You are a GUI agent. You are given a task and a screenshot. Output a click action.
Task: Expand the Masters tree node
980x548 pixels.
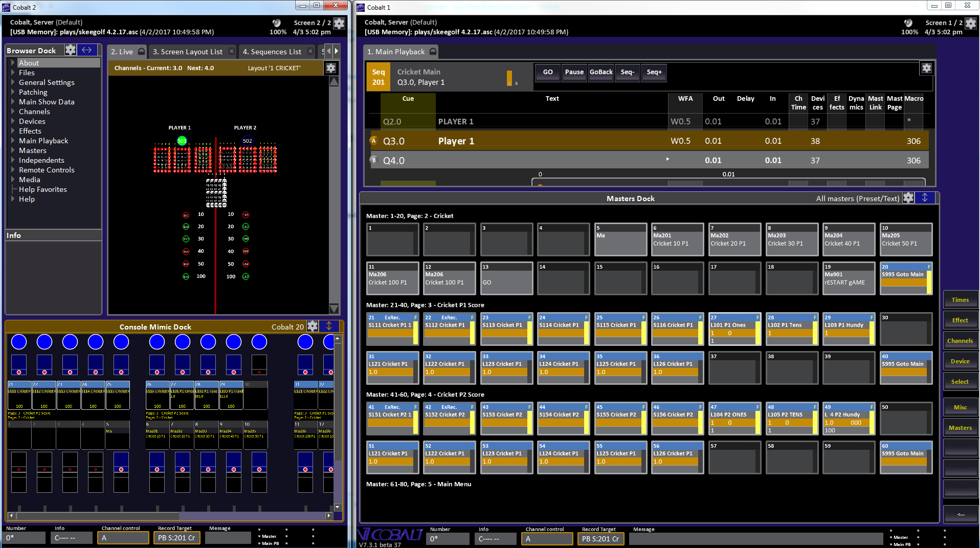[13, 150]
